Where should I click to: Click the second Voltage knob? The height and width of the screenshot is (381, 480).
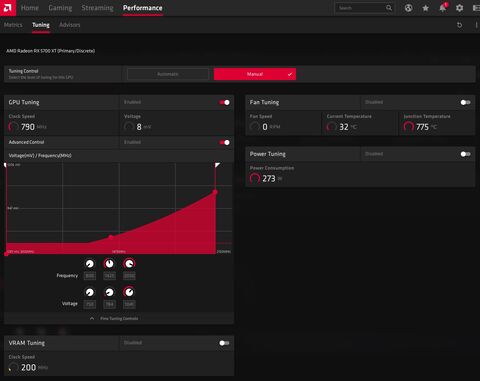(109, 292)
